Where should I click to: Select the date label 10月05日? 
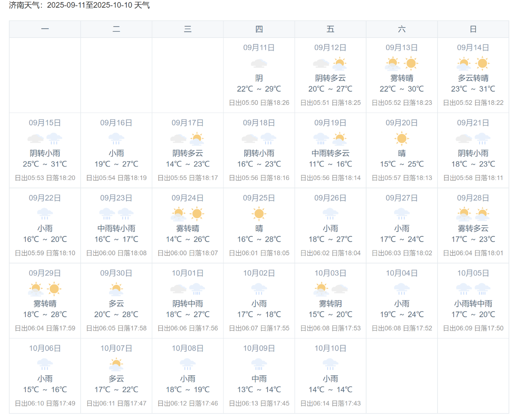[x=473, y=273]
